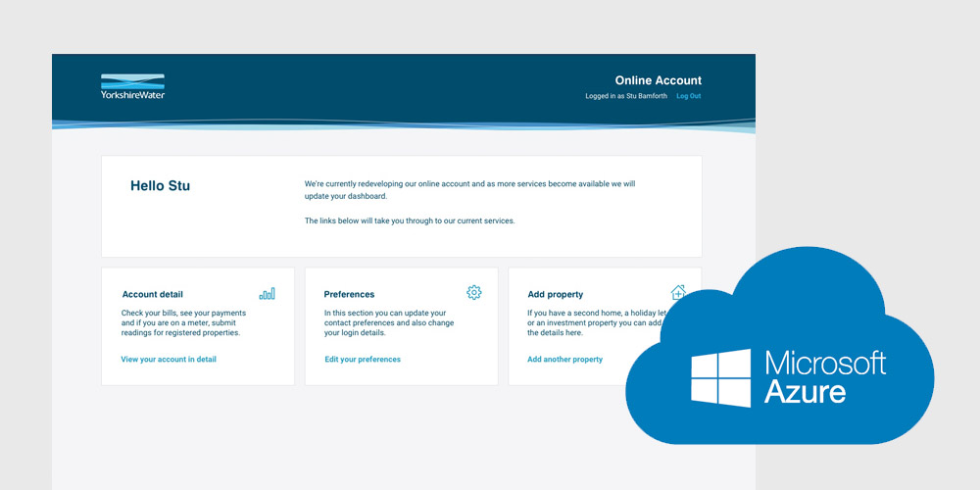The width and height of the screenshot is (980, 490).
Task: Log out using the Log Out link
Action: [689, 96]
